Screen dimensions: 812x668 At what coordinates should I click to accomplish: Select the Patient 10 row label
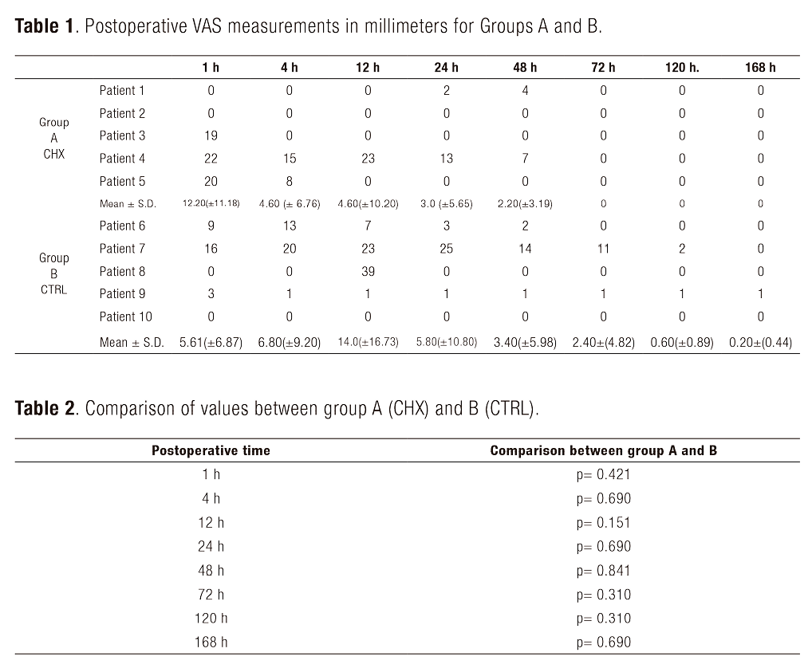click(x=125, y=316)
